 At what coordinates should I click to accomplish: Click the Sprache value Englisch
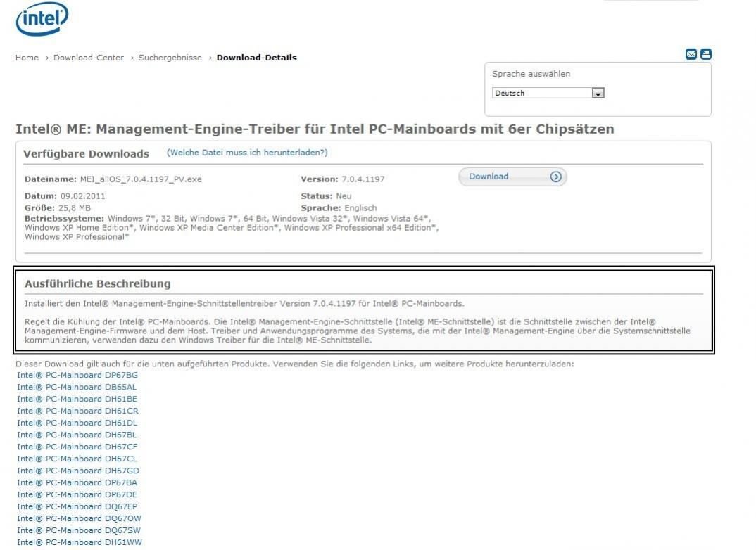click(360, 208)
